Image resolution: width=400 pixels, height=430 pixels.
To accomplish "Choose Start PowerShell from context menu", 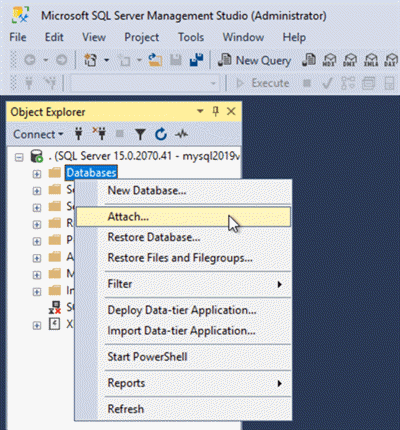I will [183, 357].
